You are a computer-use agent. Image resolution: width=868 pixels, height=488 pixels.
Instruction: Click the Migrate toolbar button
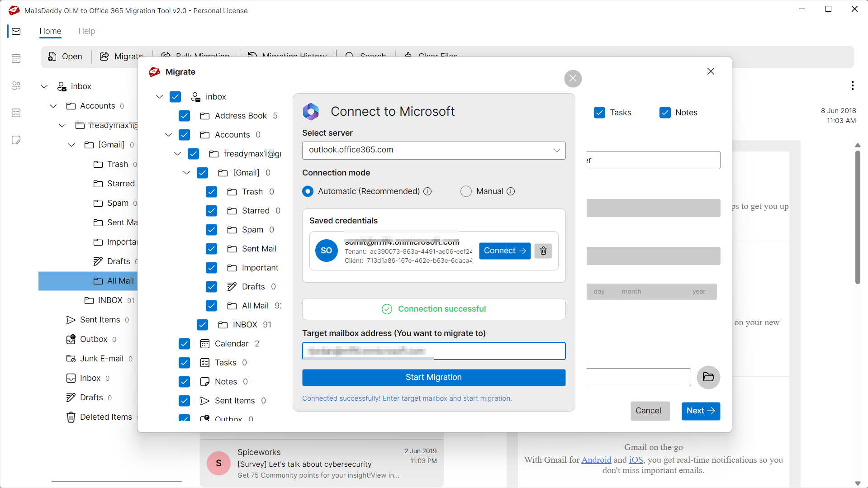[x=121, y=57]
